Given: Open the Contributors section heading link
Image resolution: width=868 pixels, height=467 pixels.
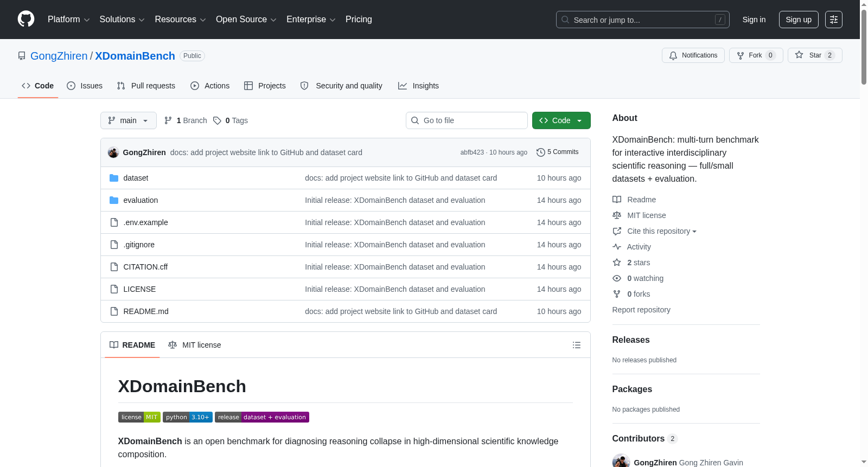Looking at the screenshot, I should (x=645, y=439).
